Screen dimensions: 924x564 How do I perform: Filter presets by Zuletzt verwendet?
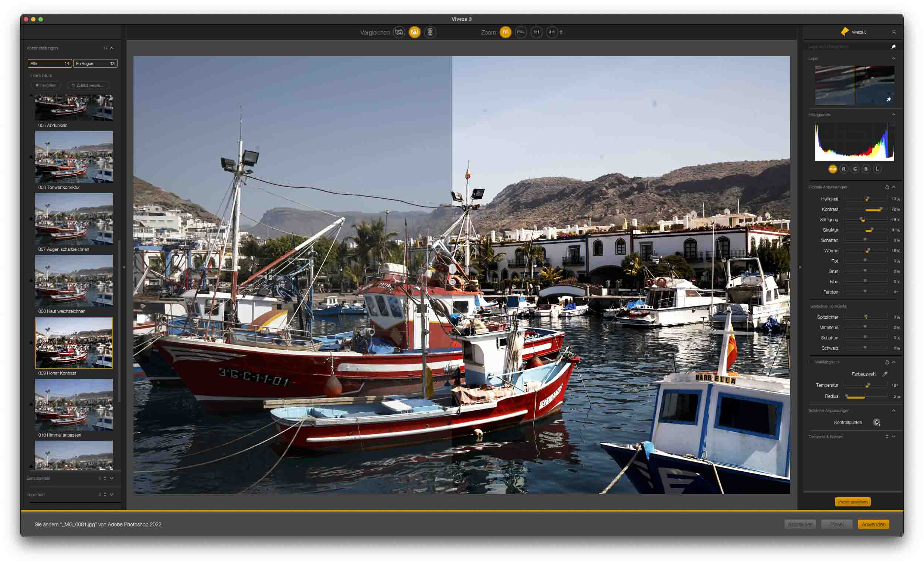coord(88,85)
